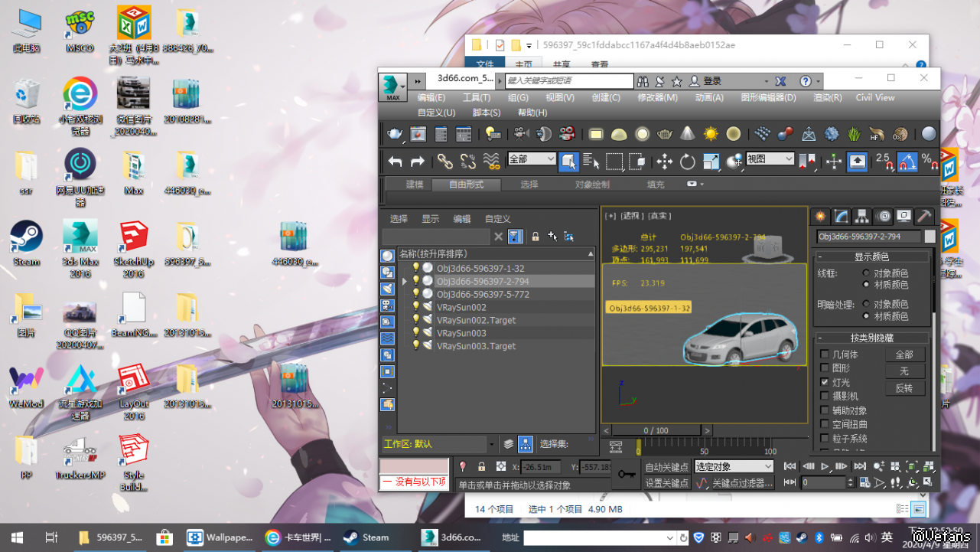Open the 全部 selection filter dropdown
This screenshot has height=552, width=980.
(532, 159)
